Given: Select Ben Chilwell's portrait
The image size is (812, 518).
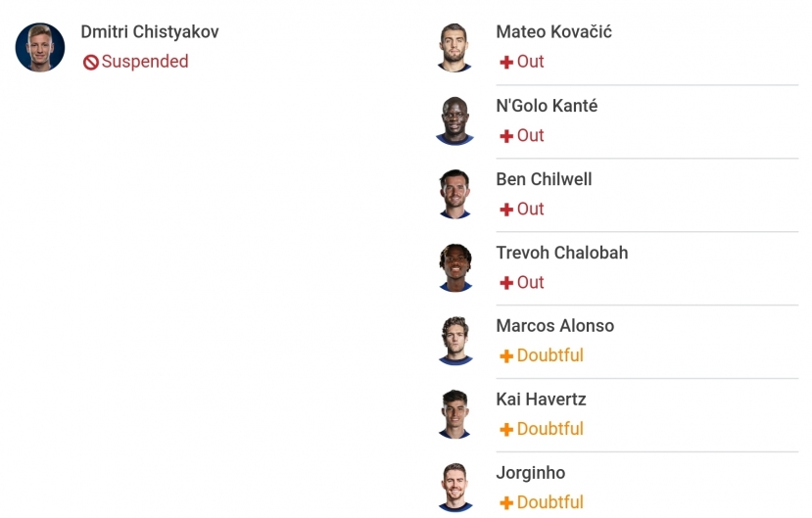Looking at the screenshot, I should (x=454, y=194).
